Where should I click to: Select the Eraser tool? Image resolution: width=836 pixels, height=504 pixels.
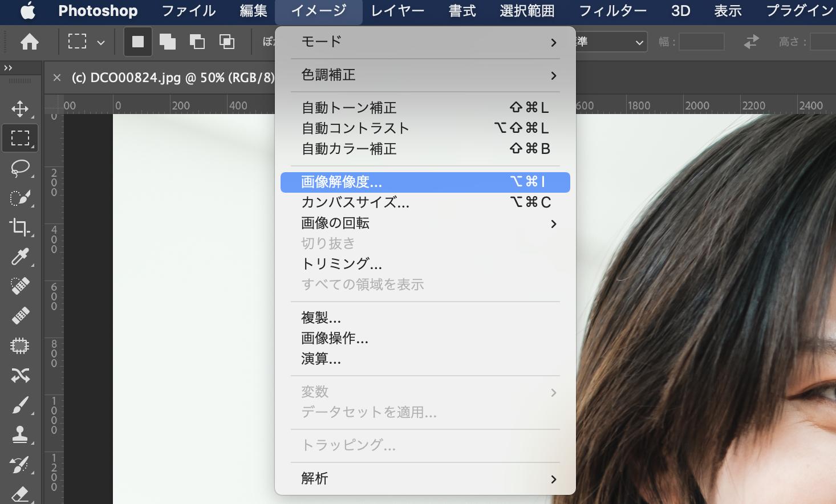coord(20,494)
